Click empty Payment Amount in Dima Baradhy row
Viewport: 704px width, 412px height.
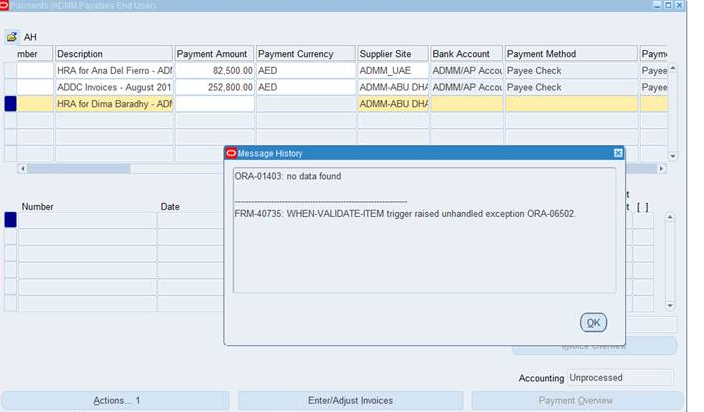tap(215, 104)
